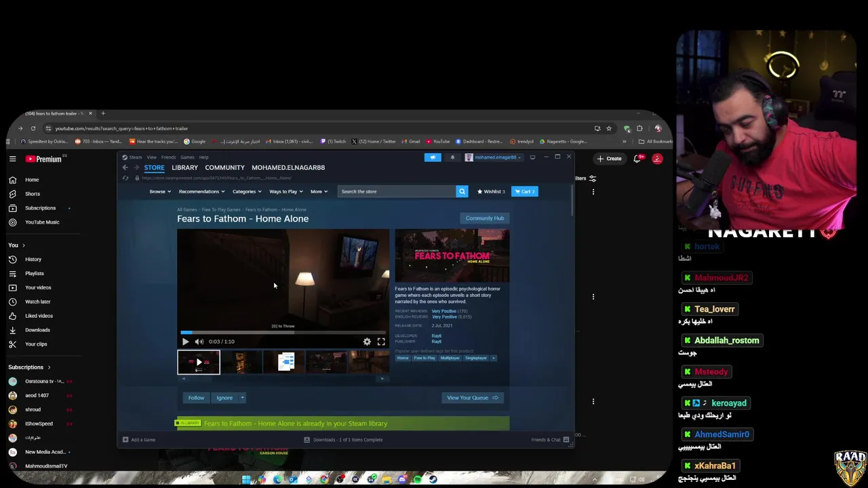Click the Steam announcements megaphone button

tap(433, 157)
